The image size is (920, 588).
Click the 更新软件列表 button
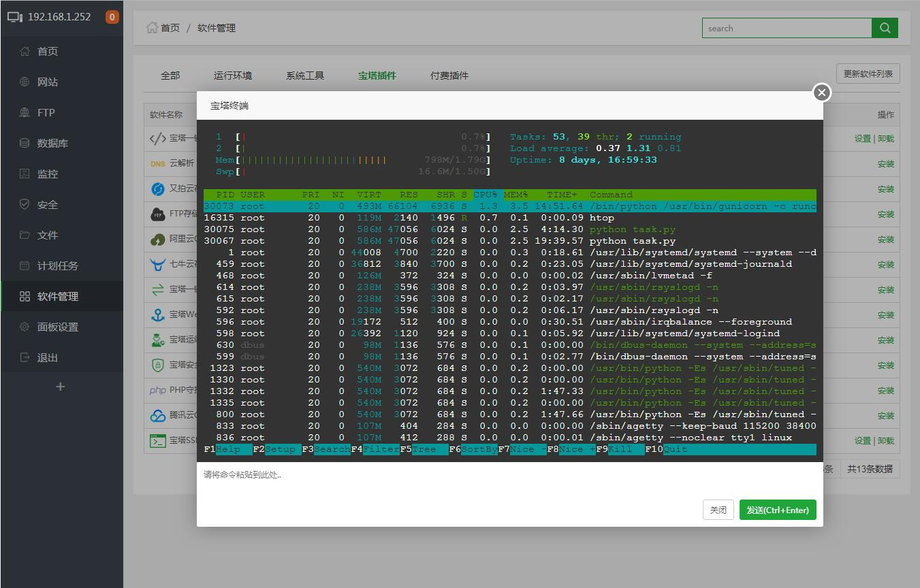(x=868, y=73)
